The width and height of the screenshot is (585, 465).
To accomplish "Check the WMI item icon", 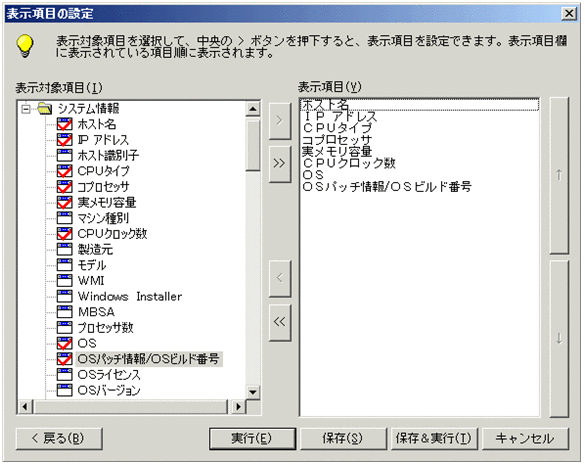I will pos(65,281).
